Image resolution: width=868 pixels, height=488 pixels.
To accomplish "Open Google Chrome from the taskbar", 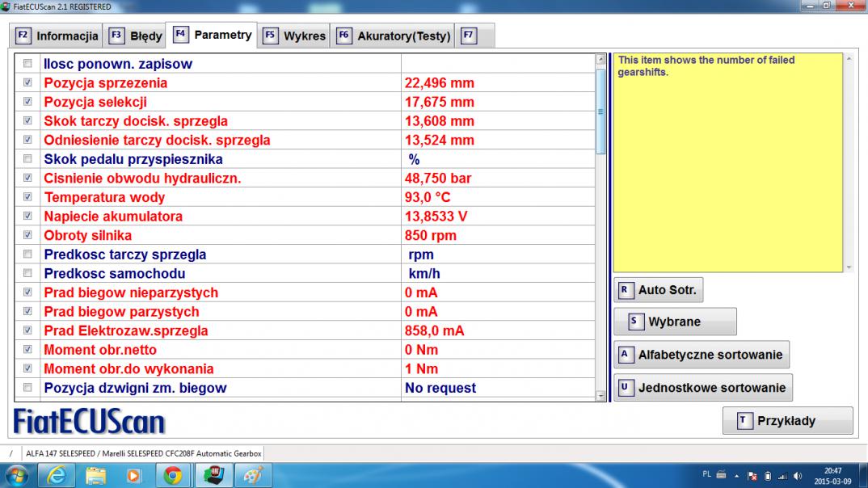I will pos(171,476).
